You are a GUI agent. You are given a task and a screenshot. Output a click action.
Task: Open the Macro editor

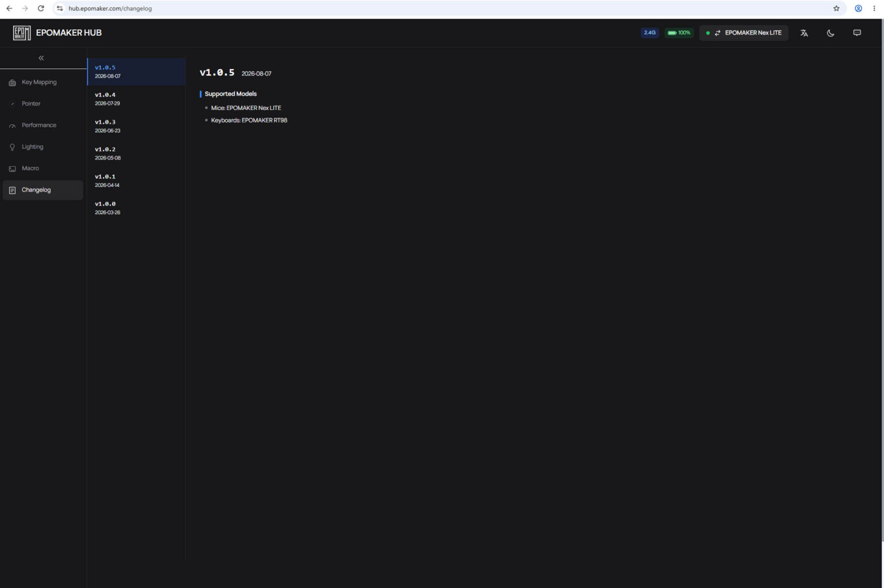coord(43,169)
